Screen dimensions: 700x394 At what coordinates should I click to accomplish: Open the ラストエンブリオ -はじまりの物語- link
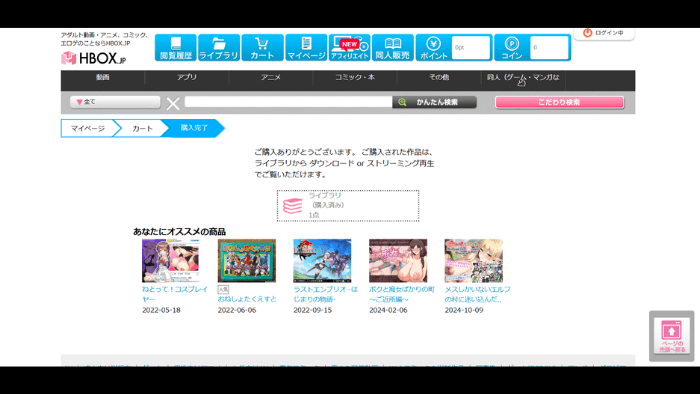(325, 294)
